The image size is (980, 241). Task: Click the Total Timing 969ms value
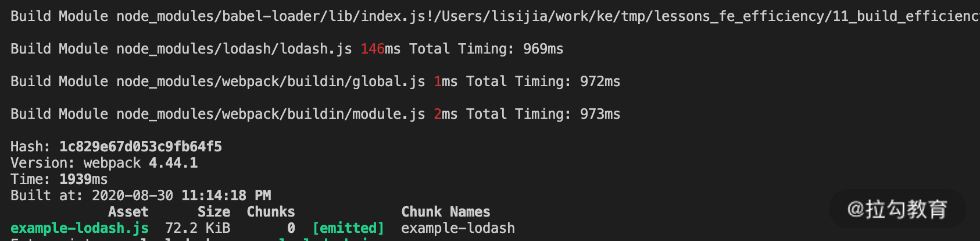[x=543, y=49]
